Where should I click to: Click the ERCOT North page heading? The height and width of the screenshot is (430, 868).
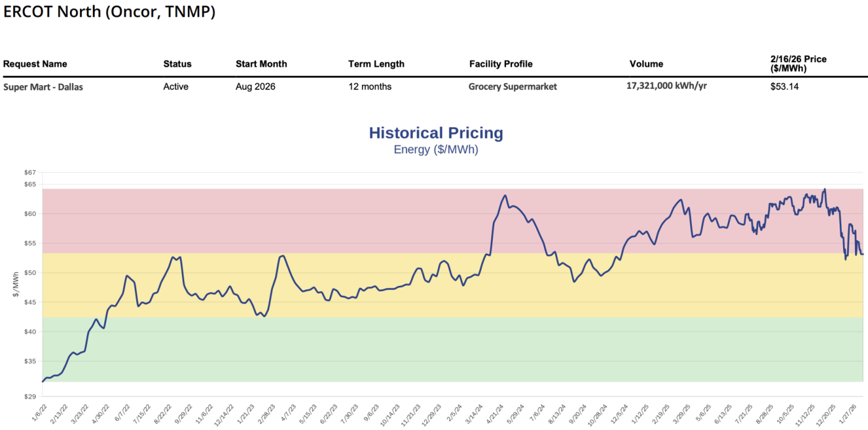pyautogui.click(x=110, y=12)
